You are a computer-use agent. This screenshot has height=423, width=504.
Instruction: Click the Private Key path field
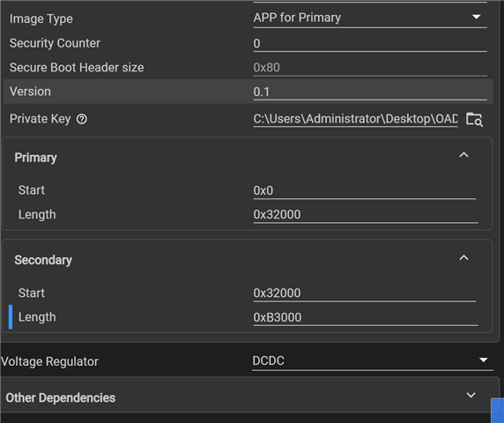[x=355, y=119]
